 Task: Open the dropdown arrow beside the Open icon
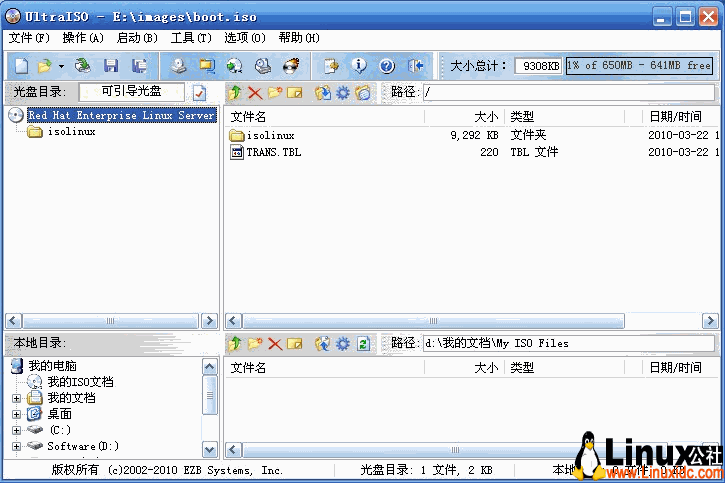[61, 66]
